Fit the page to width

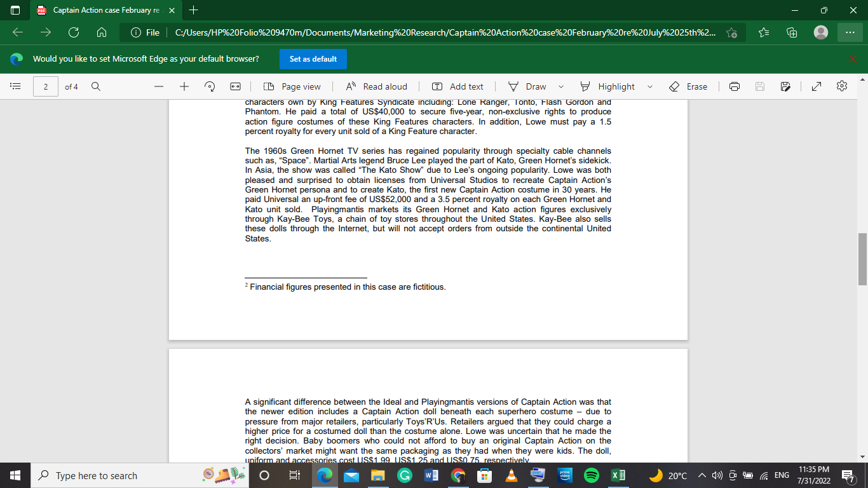[x=234, y=86]
